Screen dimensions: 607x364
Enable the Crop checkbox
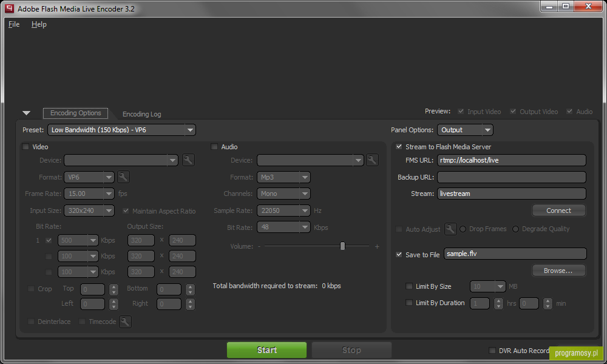(31, 289)
